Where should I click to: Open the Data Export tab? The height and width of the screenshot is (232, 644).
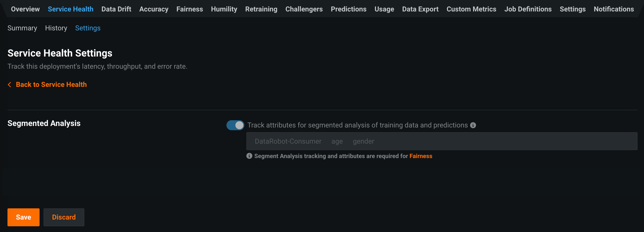(x=420, y=9)
